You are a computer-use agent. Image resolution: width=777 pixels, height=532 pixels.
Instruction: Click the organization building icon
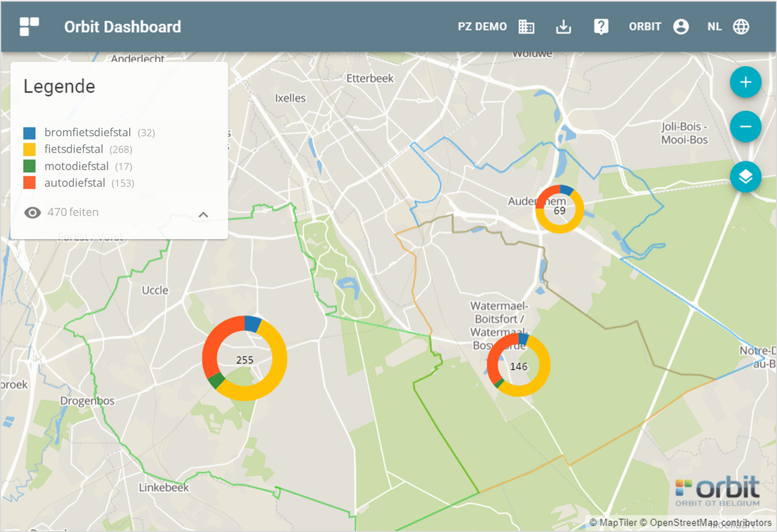[x=526, y=26]
